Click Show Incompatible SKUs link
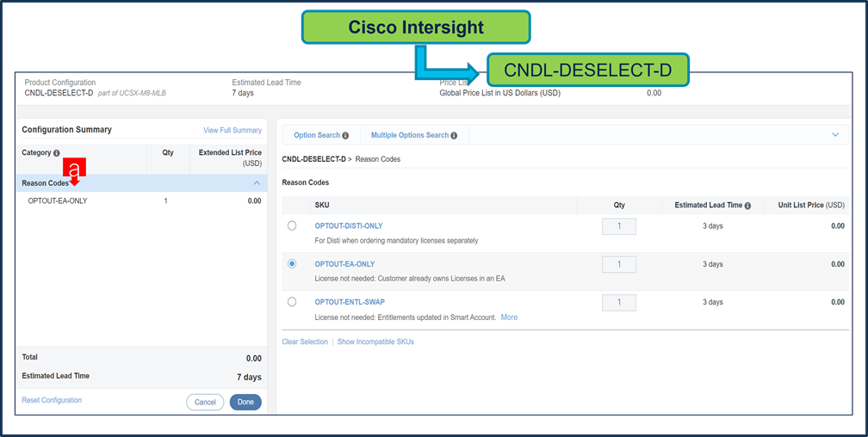 point(375,342)
